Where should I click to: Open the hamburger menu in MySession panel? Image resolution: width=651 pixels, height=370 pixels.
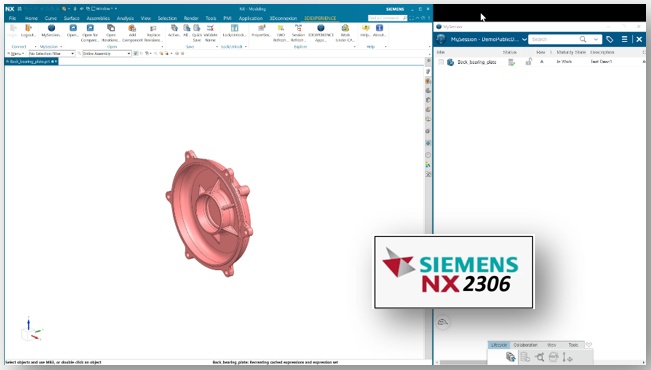624,39
